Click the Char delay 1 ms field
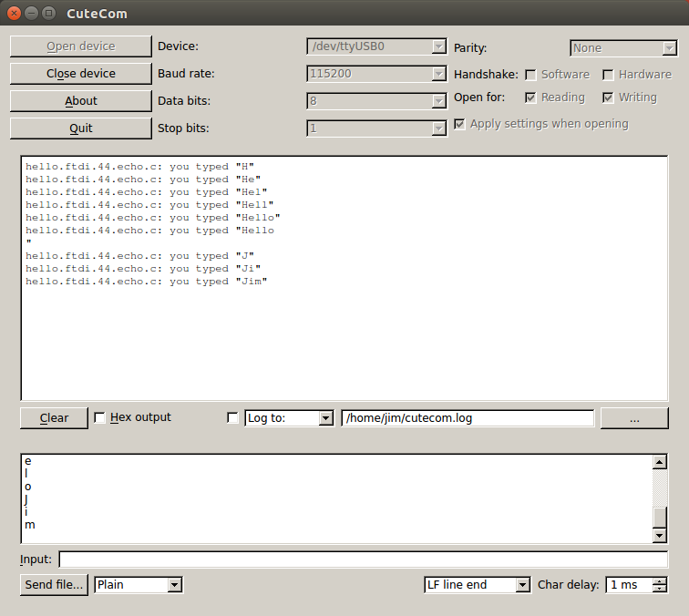Image resolution: width=689 pixels, height=616 pixels. (629, 585)
